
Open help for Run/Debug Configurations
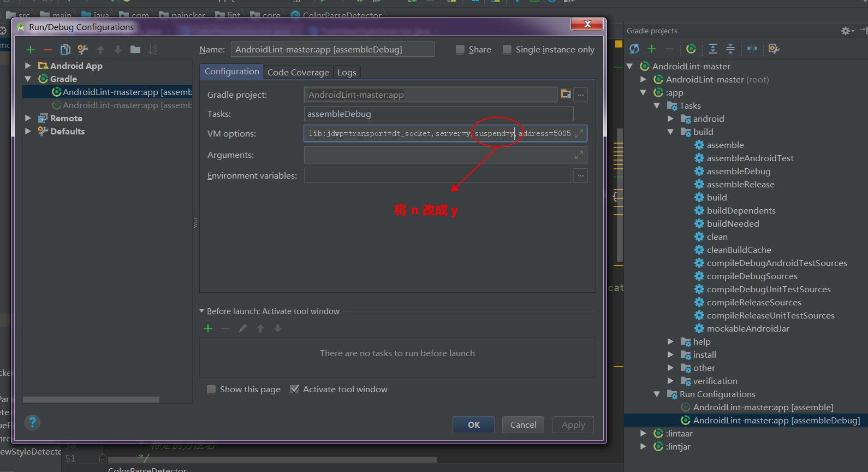(33, 422)
